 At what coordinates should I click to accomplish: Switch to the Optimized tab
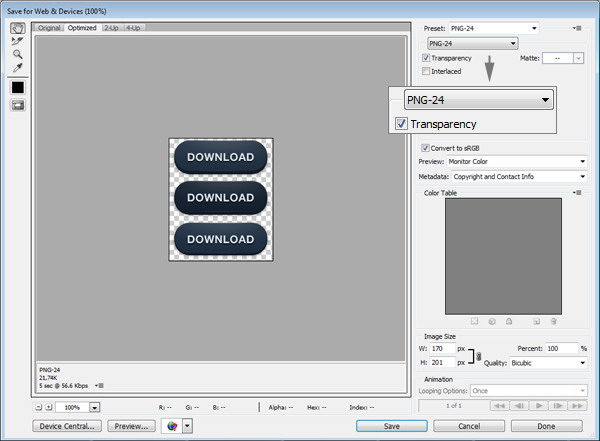click(82, 28)
